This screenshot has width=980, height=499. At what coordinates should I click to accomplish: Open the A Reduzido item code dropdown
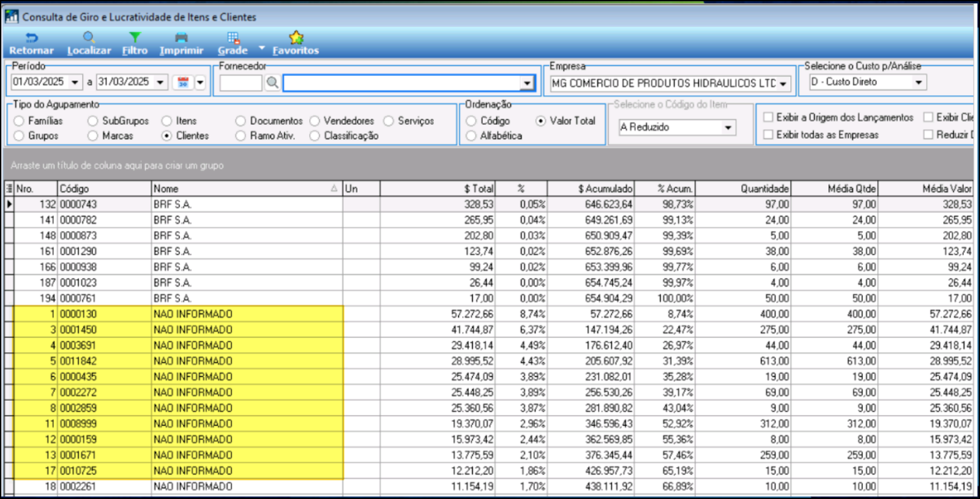728,127
